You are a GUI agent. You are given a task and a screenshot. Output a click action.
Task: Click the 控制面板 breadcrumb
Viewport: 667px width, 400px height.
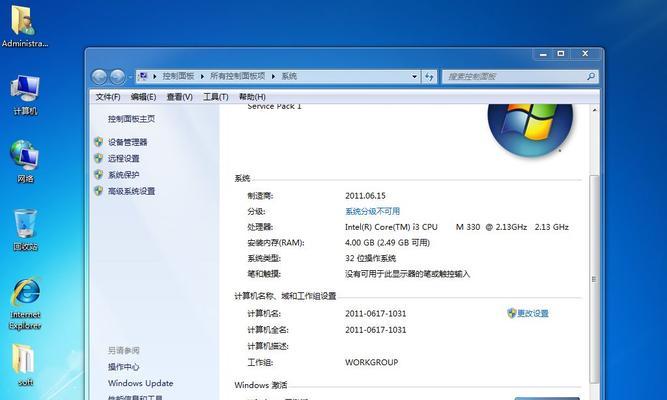pos(178,76)
